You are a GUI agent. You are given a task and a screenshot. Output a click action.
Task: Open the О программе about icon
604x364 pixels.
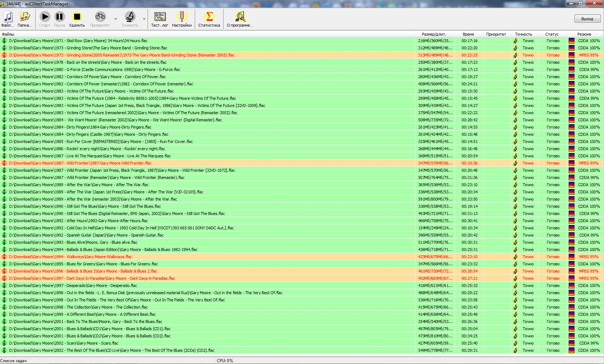click(240, 17)
